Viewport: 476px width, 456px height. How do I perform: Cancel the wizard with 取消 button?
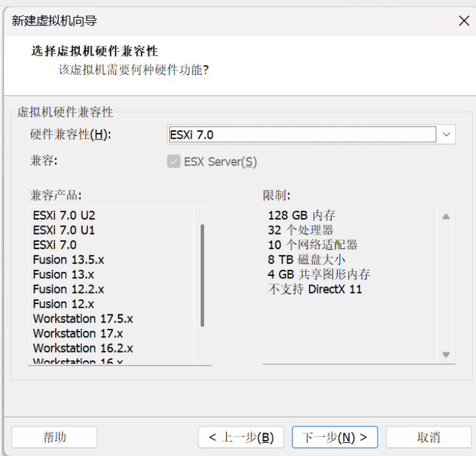point(429,437)
